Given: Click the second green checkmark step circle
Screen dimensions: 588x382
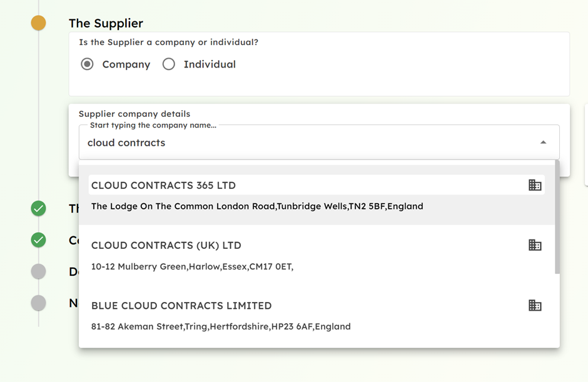Looking at the screenshot, I should click(x=38, y=240).
